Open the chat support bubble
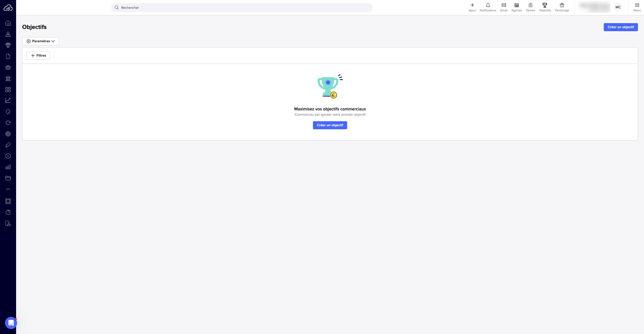This screenshot has height=334, width=644. (x=11, y=323)
